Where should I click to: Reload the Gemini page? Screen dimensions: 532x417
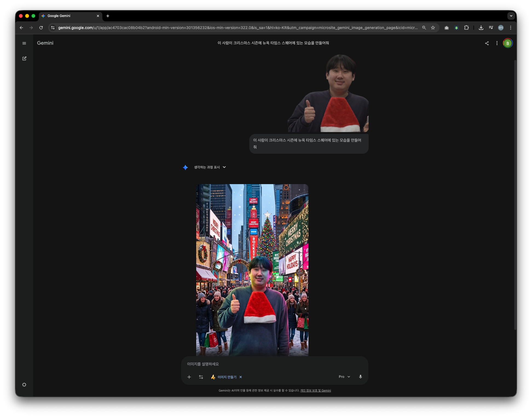(41, 28)
